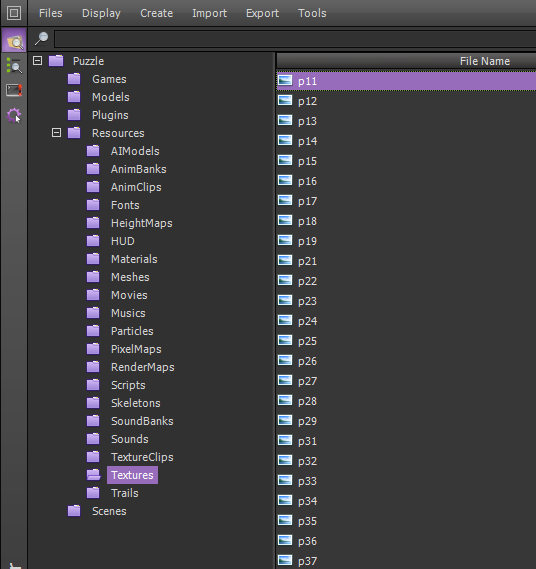Click the image icon of p15
The height and width of the screenshot is (569, 536).
[x=285, y=160]
